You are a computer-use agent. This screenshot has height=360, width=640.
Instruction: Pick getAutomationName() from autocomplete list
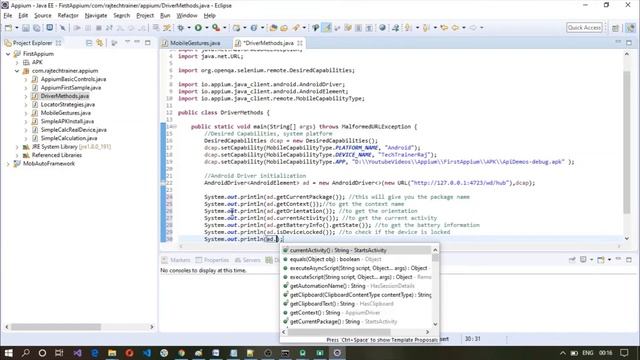pyautogui.click(x=356, y=286)
